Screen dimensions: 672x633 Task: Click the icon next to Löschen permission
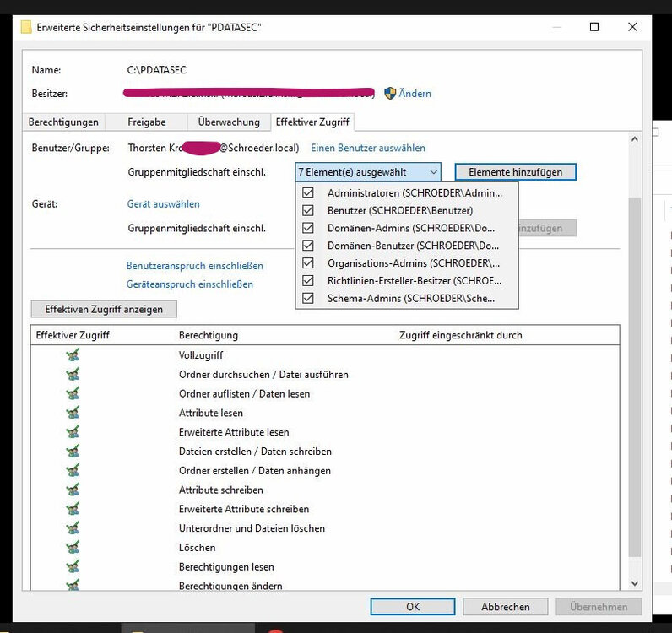(x=73, y=547)
